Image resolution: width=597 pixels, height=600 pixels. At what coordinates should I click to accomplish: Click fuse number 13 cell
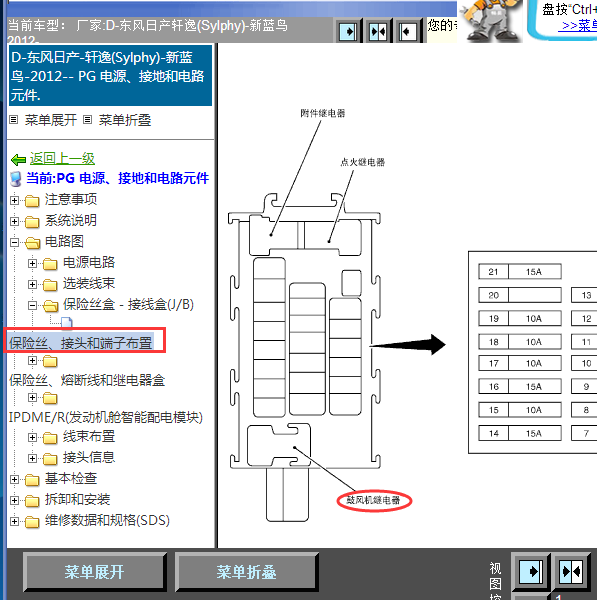coord(584,295)
